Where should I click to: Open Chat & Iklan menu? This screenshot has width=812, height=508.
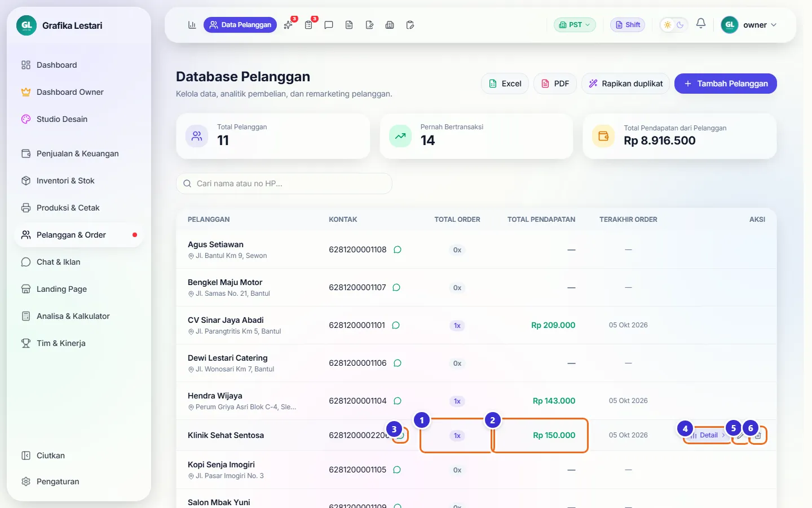[79, 262]
